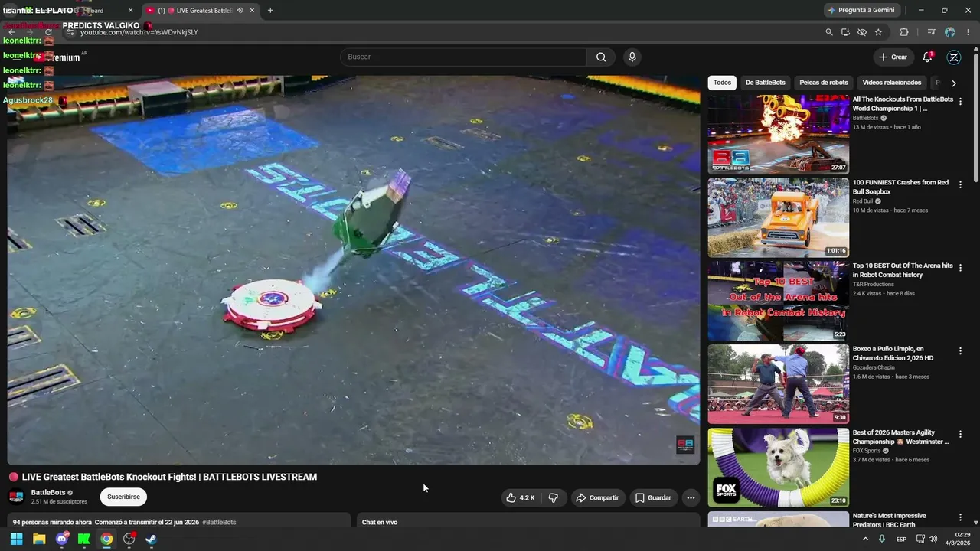Open File Explorer from the taskbar
Viewport: 980px width, 551px height.
click(39, 539)
